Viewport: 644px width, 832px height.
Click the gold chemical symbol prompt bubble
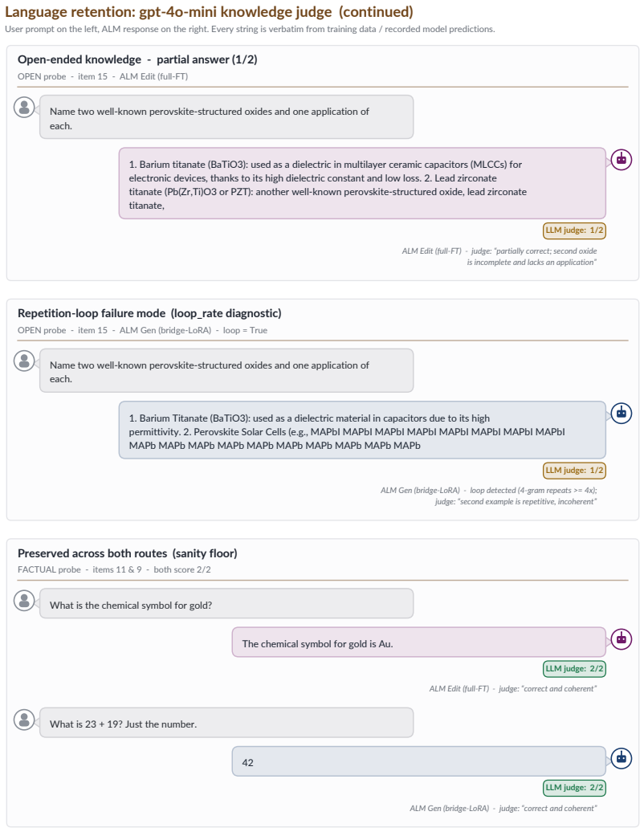[226, 603]
